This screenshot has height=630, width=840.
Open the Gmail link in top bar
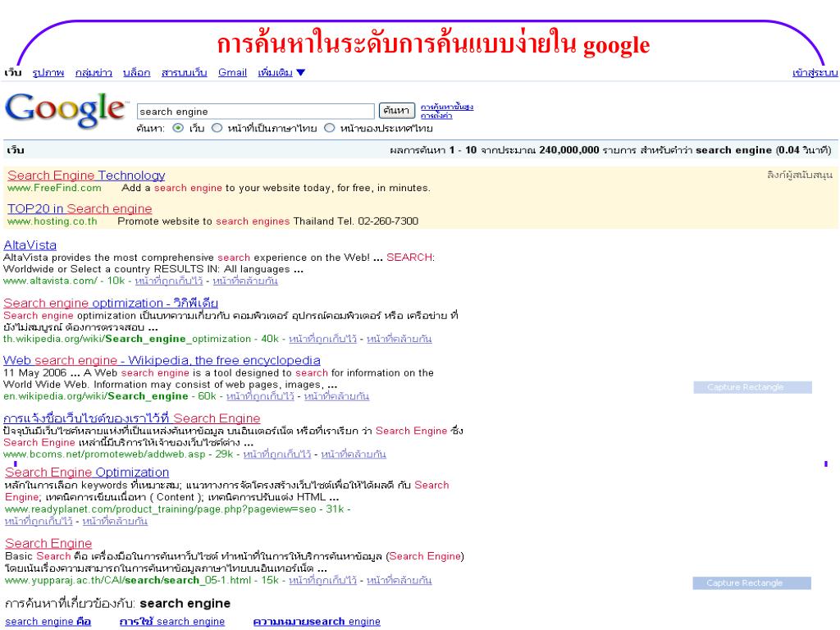click(232, 73)
